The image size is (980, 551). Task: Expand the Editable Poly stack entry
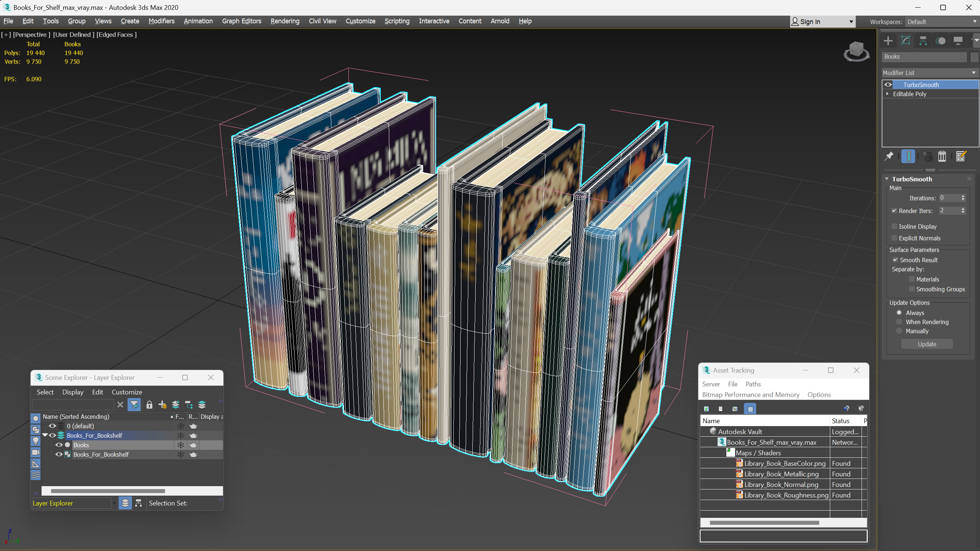pyautogui.click(x=887, y=94)
